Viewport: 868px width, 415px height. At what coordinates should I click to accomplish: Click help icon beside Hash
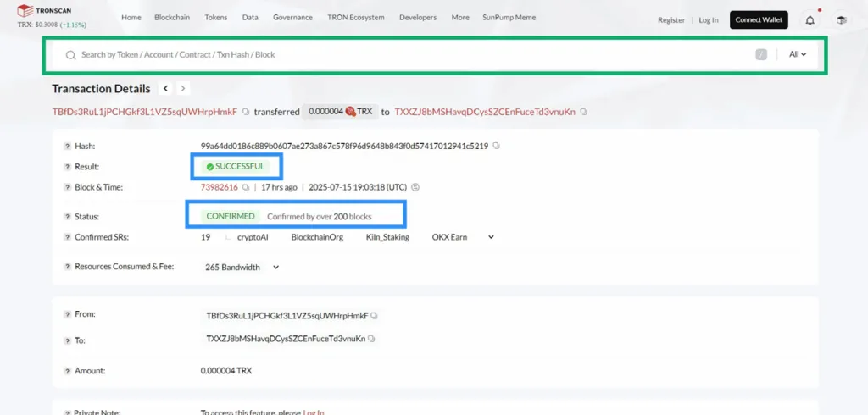coord(68,147)
